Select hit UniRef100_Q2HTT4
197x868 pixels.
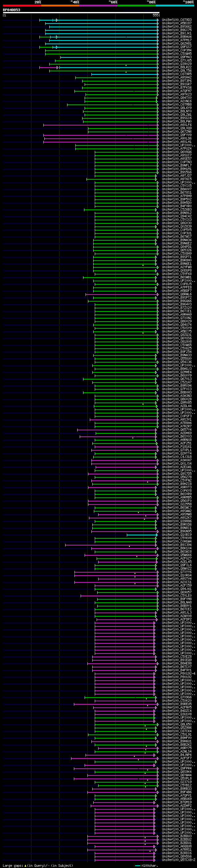click(x=176, y=454)
